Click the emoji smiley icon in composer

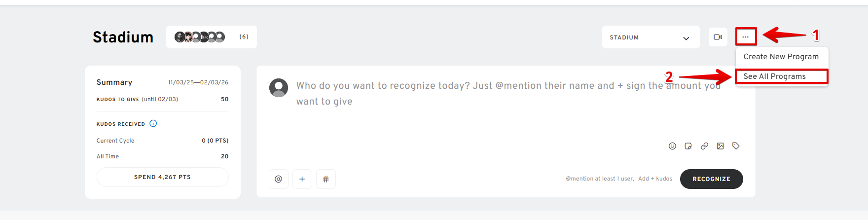[672, 146]
